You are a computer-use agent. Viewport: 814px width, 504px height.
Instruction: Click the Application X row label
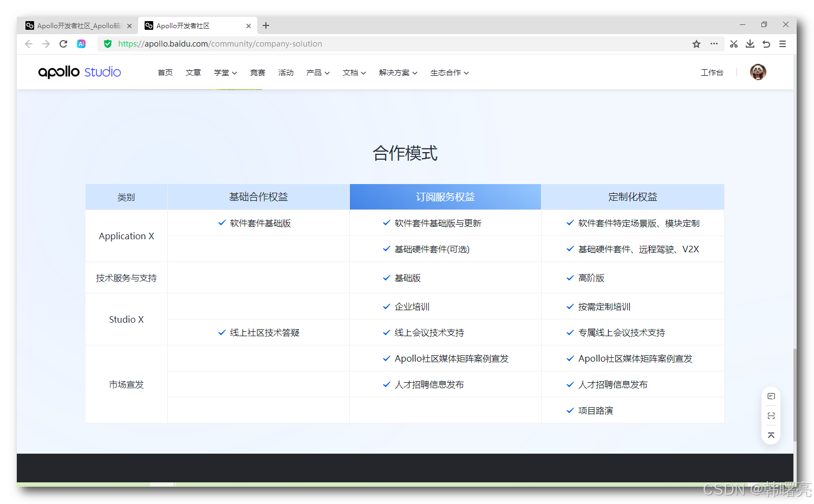tap(126, 236)
